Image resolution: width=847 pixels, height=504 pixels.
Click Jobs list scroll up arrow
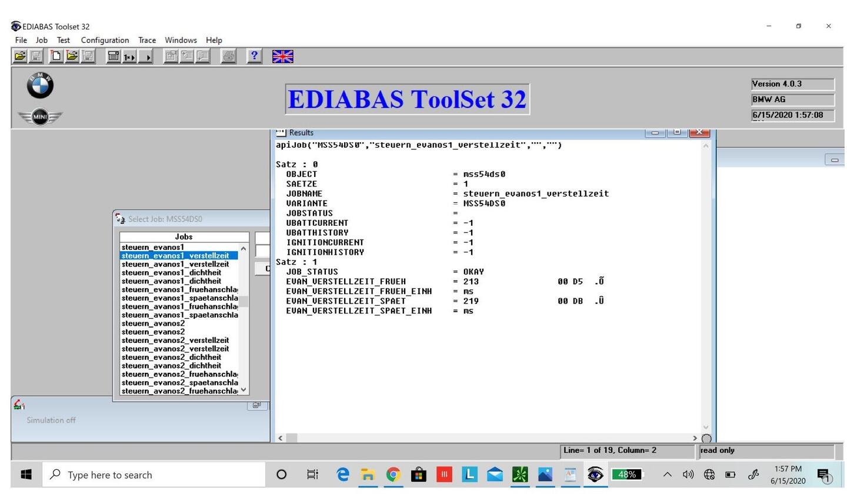[244, 249]
